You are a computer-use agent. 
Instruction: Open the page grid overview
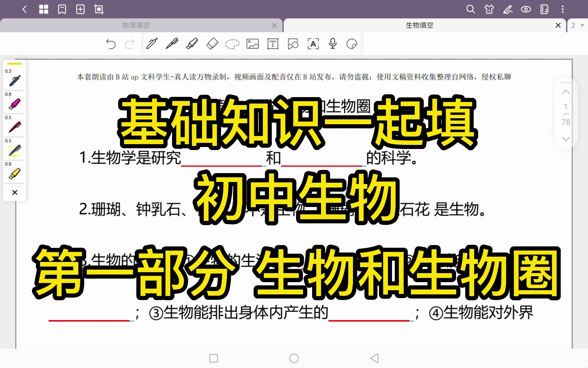tap(43, 9)
